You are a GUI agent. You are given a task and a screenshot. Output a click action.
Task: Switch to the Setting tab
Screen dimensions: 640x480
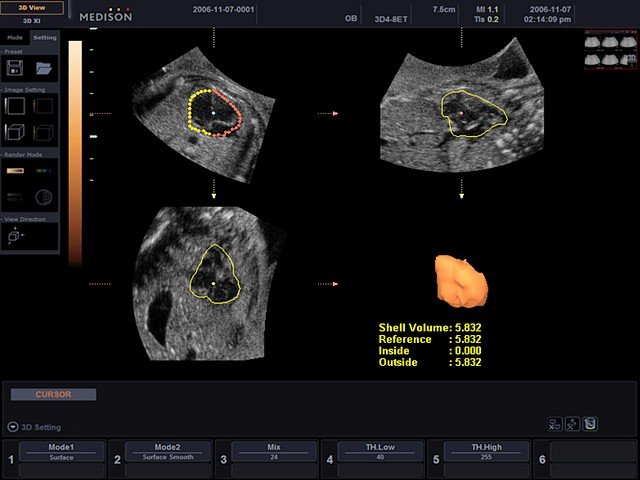[45, 37]
